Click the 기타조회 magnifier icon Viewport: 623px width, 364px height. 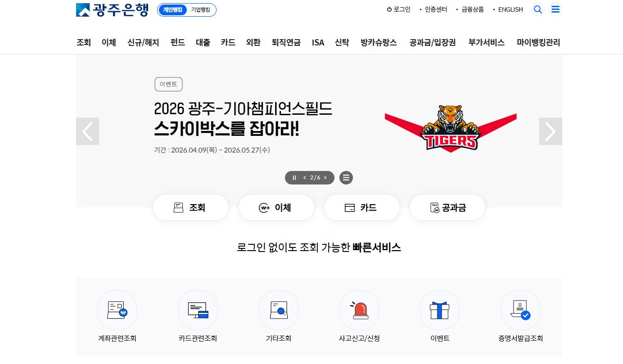click(x=279, y=310)
